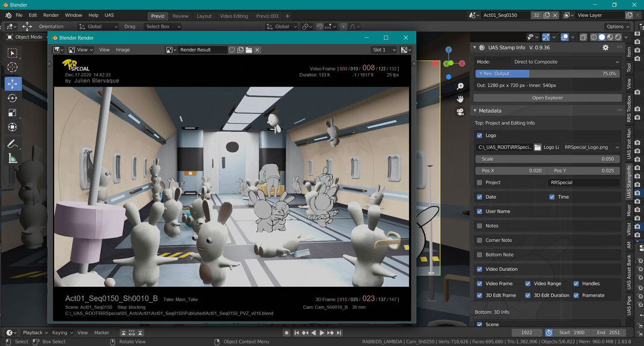Image resolution: width=644 pixels, height=346 pixels.
Task: Select the Move tool in left toolbar
Action: (x=13, y=84)
